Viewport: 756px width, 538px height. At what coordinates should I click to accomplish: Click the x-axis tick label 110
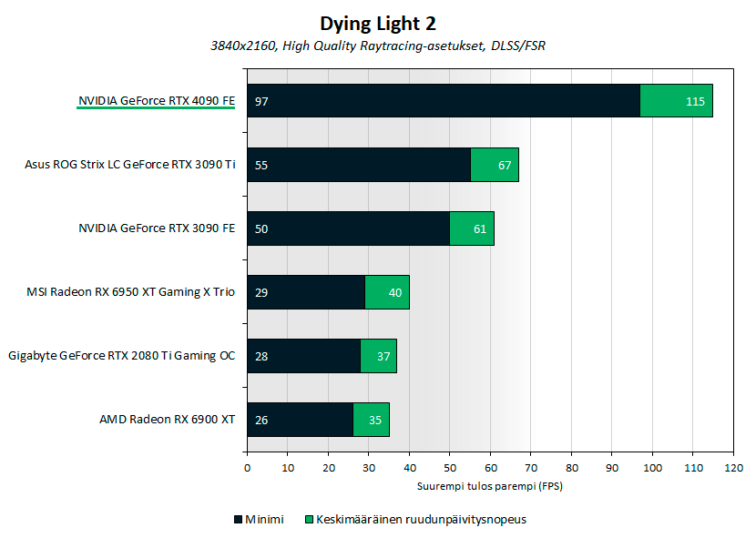pos(693,468)
